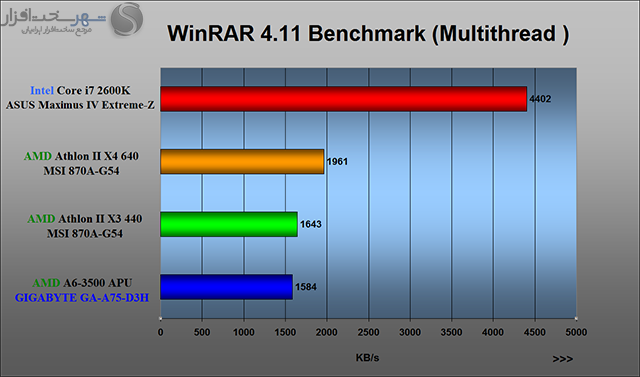Click the axis tick label 5000

[x=576, y=332]
